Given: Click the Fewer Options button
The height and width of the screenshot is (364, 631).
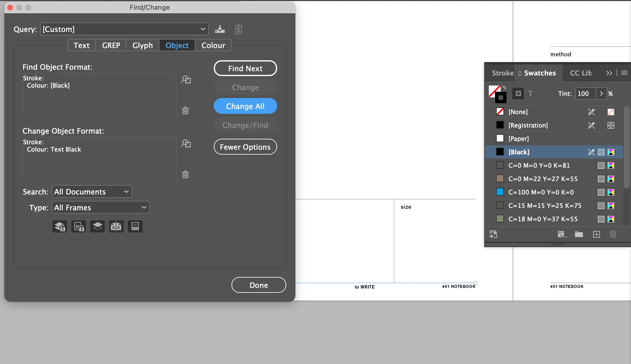Looking at the screenshot, I should [x=245, y=147].
